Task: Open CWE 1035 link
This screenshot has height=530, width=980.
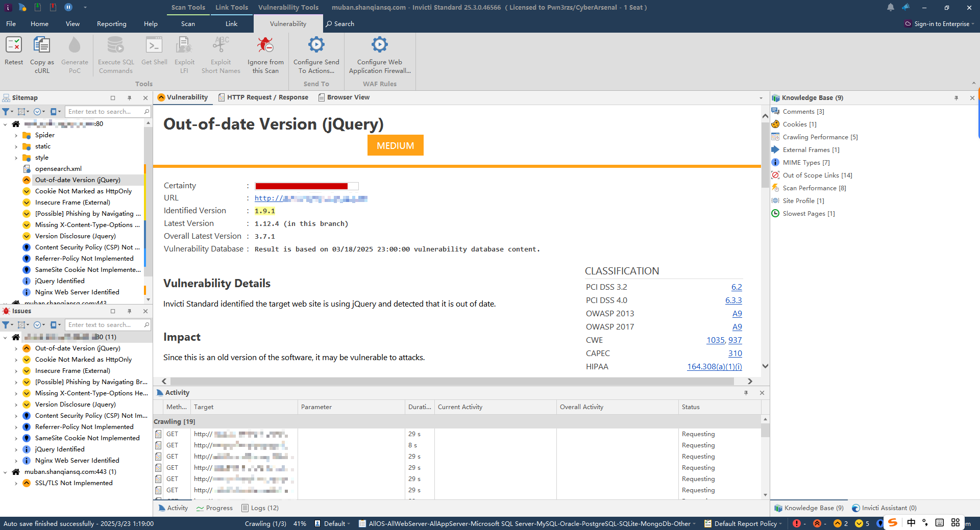Action: coord(715,340)
